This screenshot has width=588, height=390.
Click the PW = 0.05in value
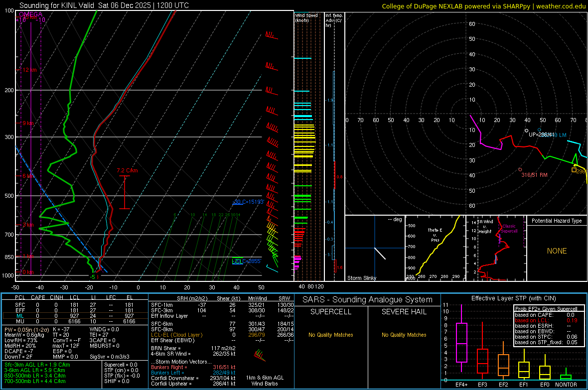point(26,329)
